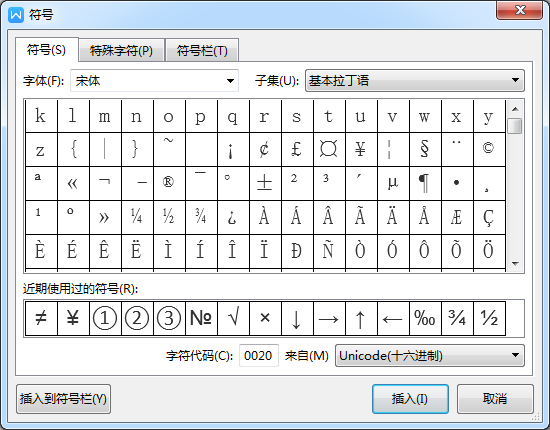Pick the registered ® symbol cell
This screenshot has height=430, width=550.
point(169,183)
